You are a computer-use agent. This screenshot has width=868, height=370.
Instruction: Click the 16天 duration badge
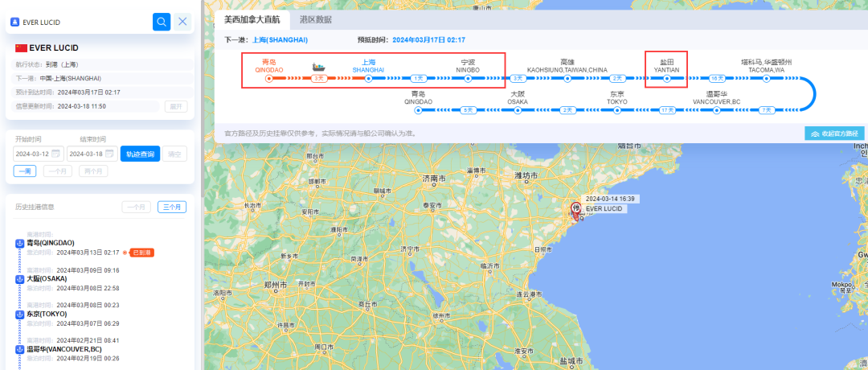pyautogui.click(x=718, y=79)
